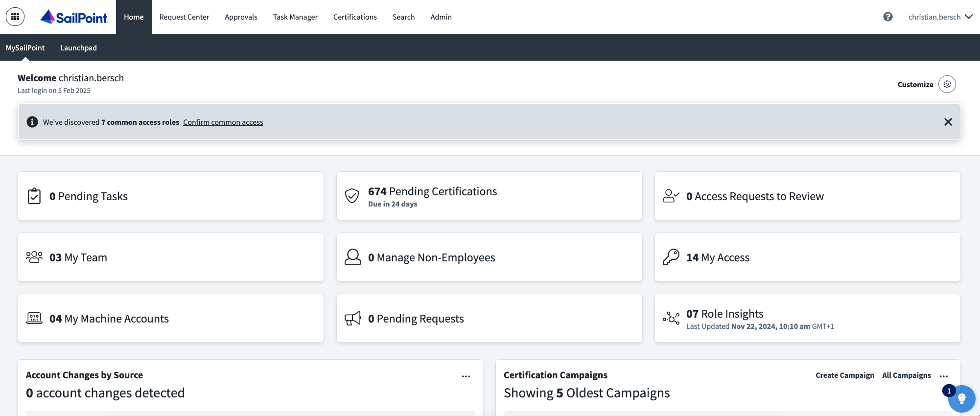This screenshot has height=416, width=980.
Task: Switch to the Launchpad tab
Action: [78, 47]
